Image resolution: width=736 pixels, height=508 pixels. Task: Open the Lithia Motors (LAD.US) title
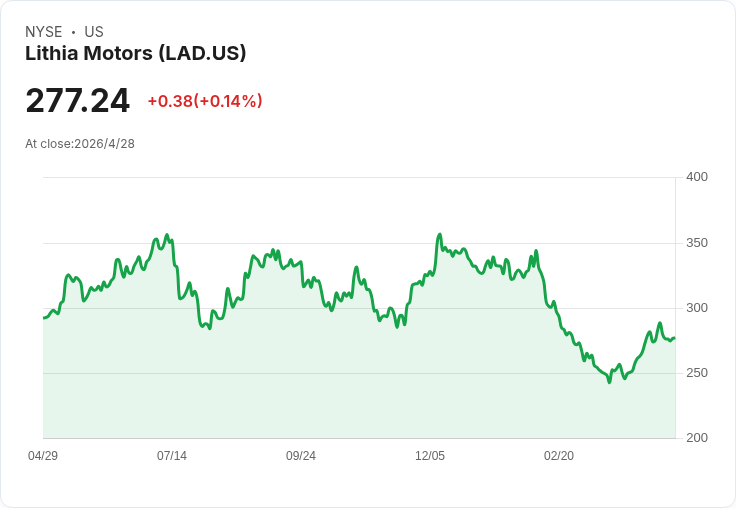136,53
